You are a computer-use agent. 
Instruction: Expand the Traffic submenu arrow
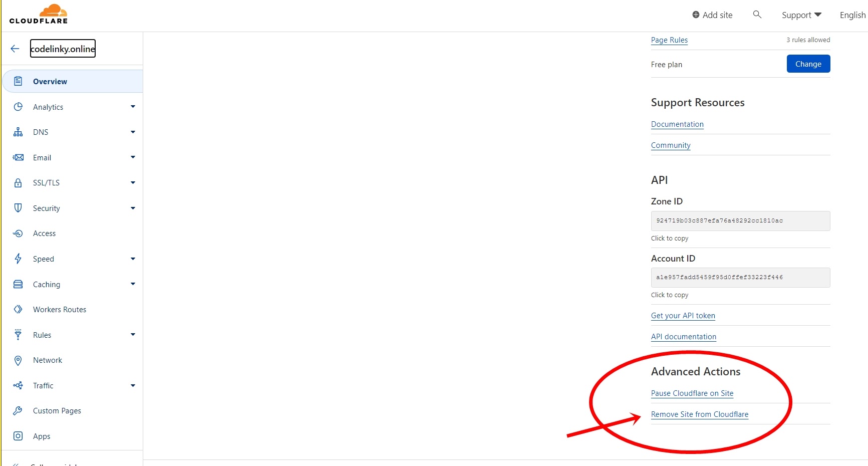tap(133, 386)
